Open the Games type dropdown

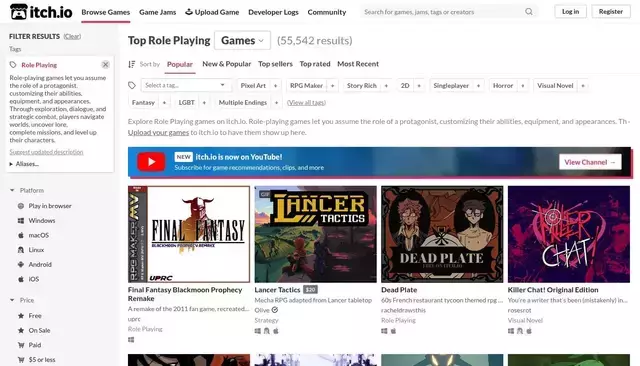[x=242, y=40]
